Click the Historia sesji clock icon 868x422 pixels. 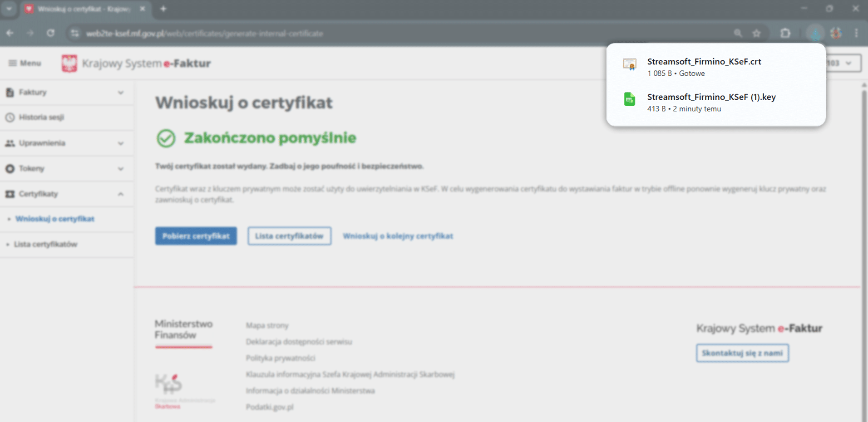point(9,118)
